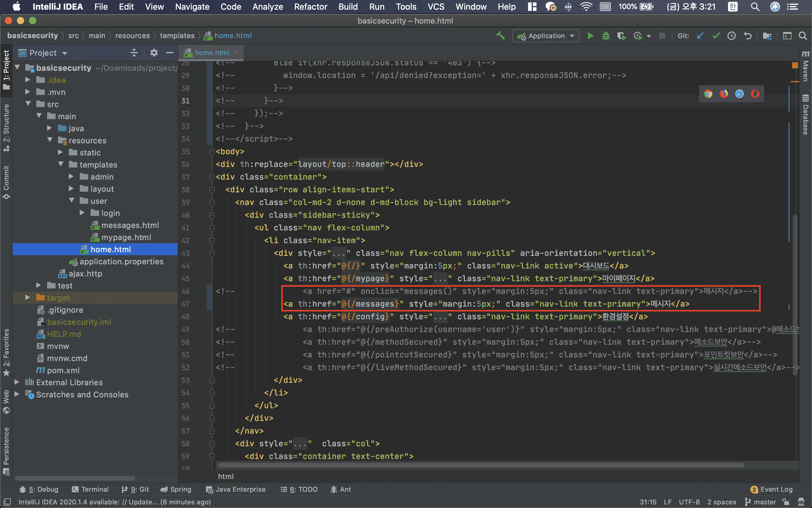Hide the Project tool window
Image resolution: width=812 pixels, height=508 pixels.
[x=170, y=53]
